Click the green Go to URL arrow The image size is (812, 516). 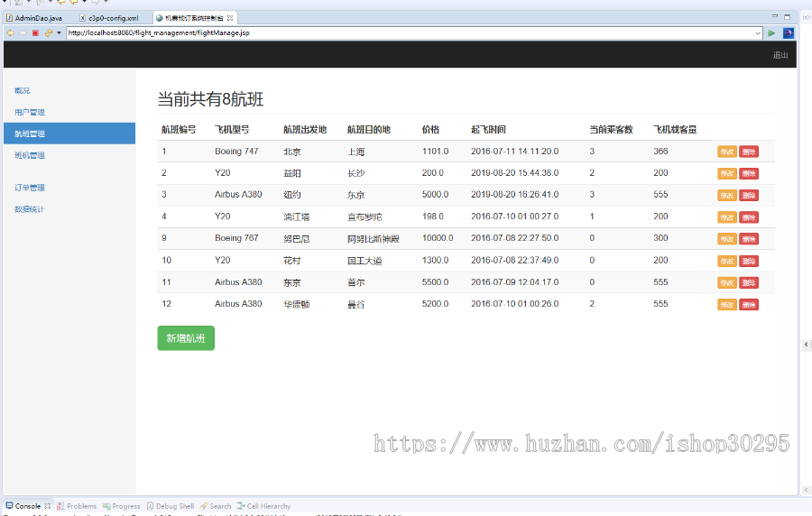point(771,33)
